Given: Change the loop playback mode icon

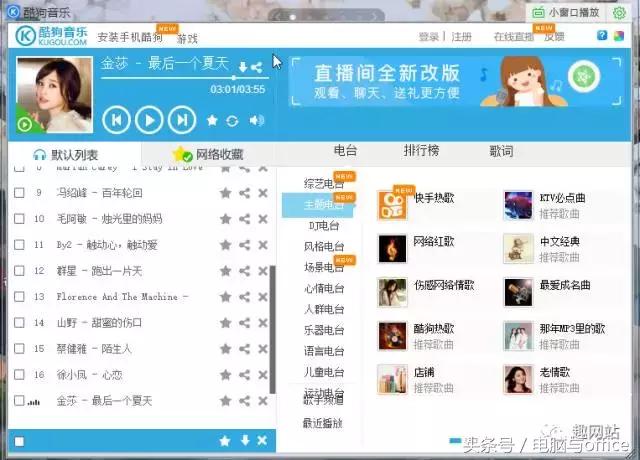Looking at the screenshot, I should (x=232, y=121).
